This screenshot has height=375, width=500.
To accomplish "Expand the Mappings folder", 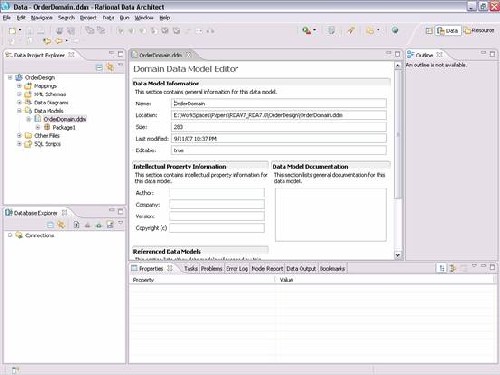I will point(19,86).
